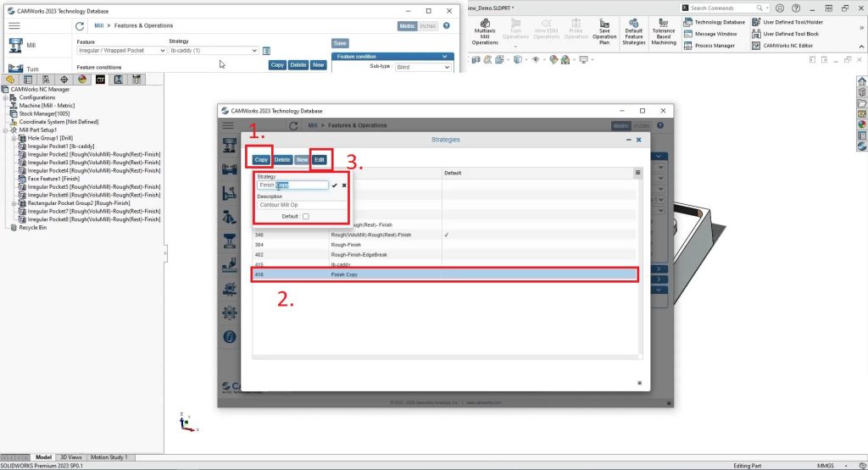Click the SOLIDWORKS help question mark icon
The image size is (868, 470).
tap(796, 8)
